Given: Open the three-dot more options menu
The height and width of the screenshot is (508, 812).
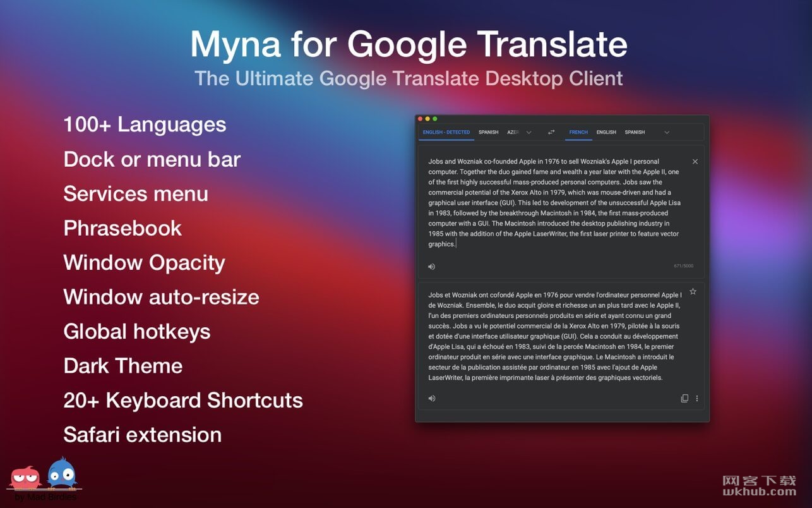Looking at the screenshot, I should pos(697,399).
